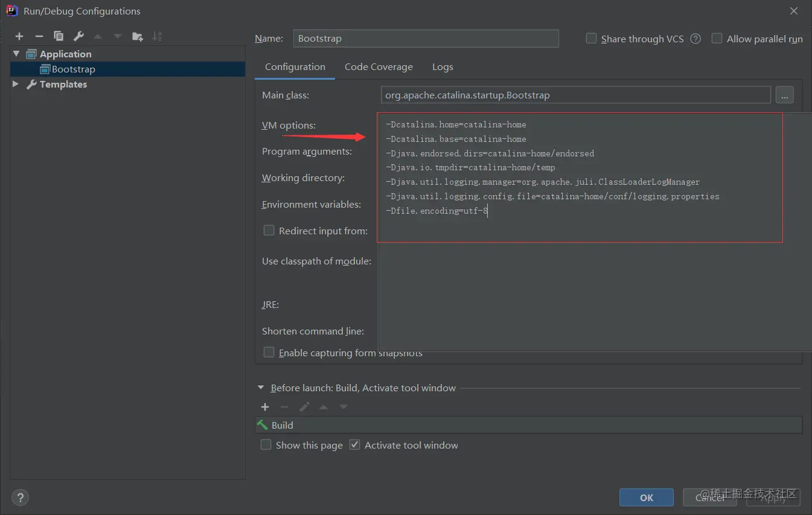Add a new configuration with plus icon
The height and width of the screenshot is (515, 812).
pyautogui.click(x=19, y=36)
